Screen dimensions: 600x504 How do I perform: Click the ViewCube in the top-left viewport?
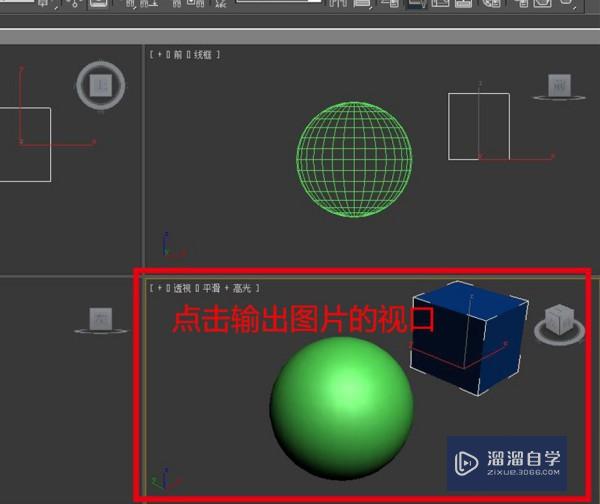(x=101, y=85)
